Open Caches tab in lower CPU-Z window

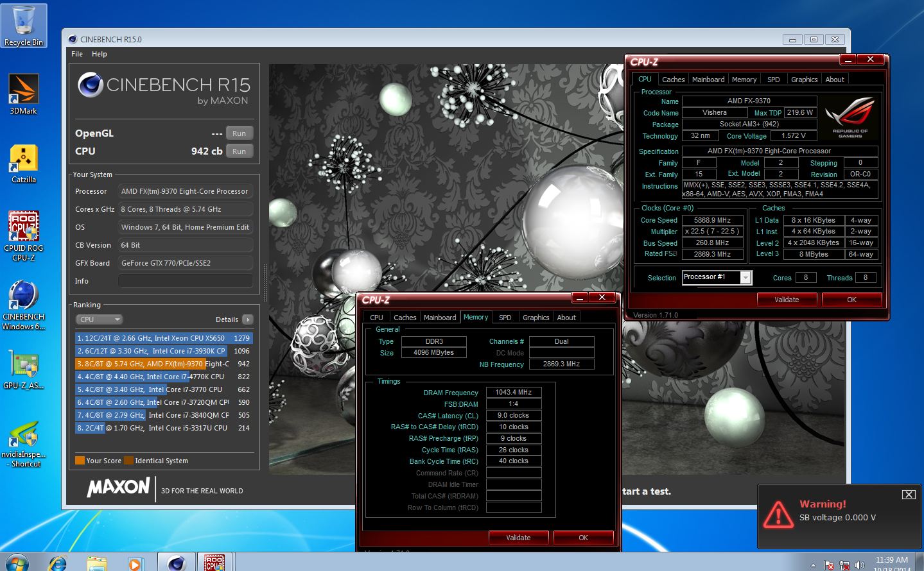[405, 318]
